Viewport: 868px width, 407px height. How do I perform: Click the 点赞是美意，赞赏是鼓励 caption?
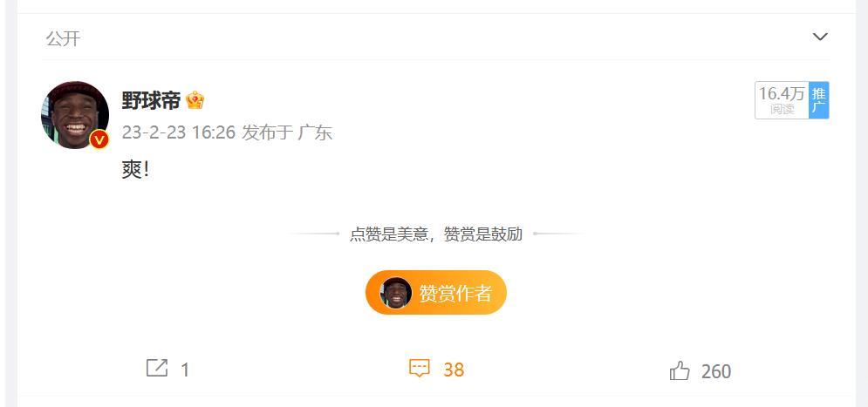[x=435, y=234]
